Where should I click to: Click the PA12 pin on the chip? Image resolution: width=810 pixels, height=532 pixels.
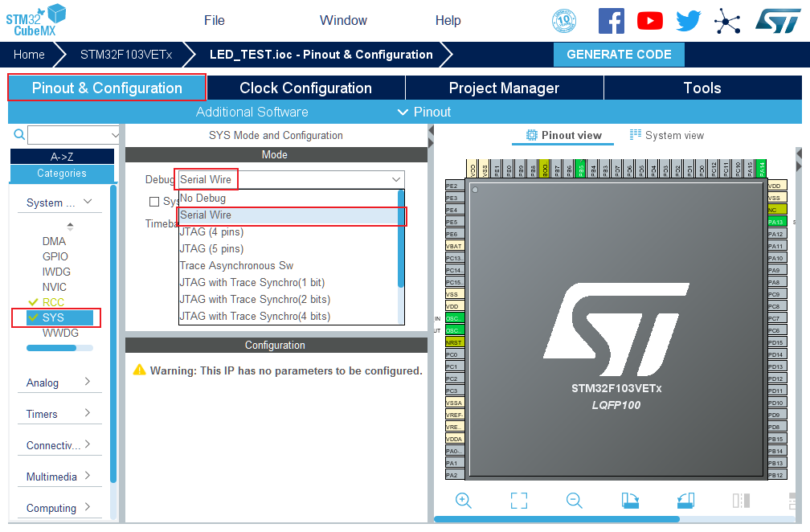[x=777, y=234]
